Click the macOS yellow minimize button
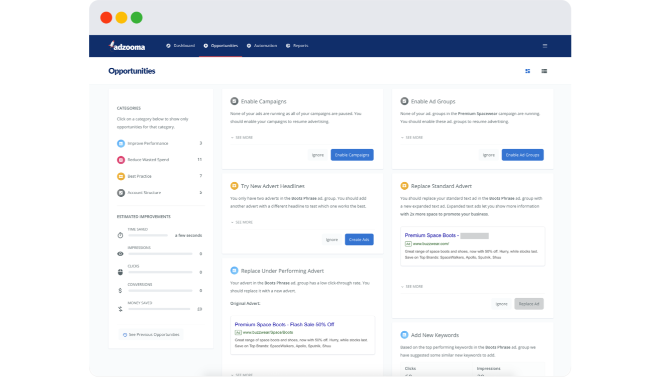 click(121, 18)
